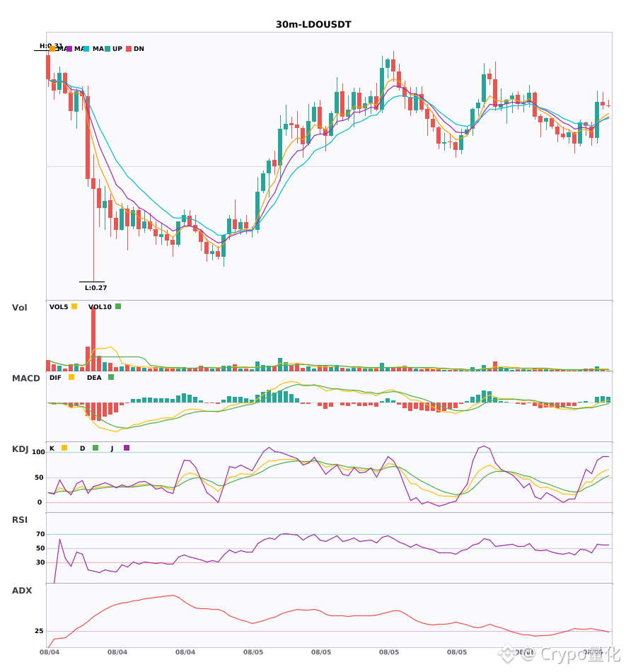Select the DIF legend text
Image resolution: width=626 pixels, height=672 pixels.
pos(55,378)
